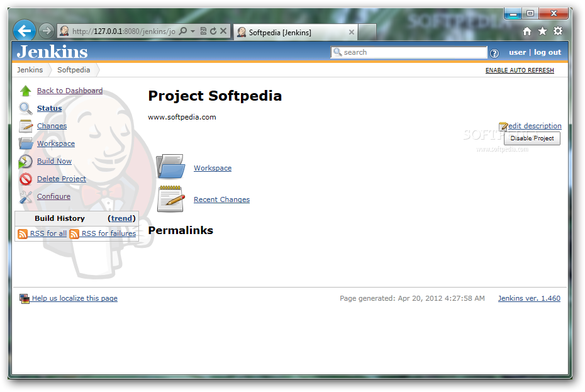Click the Project Softpedia heading

(215, 96)
